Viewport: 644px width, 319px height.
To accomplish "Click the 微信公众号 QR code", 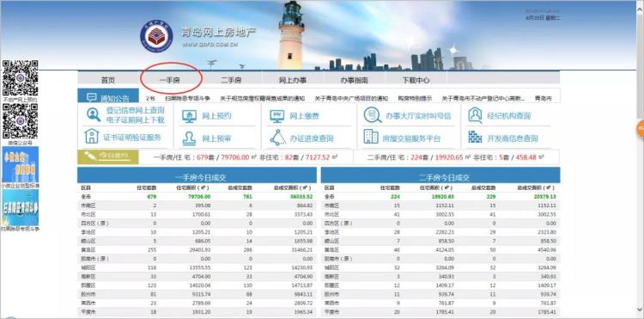I will [21, 121].
